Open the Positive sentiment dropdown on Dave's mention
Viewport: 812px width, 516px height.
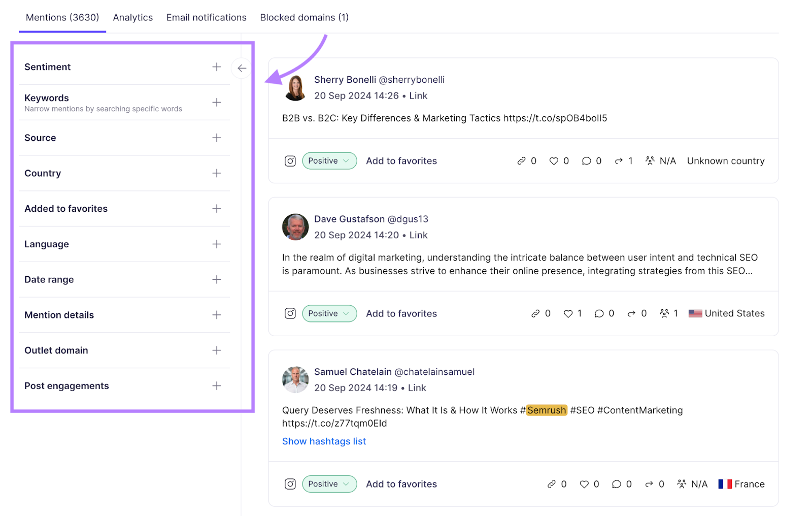(x=329, y=313)
